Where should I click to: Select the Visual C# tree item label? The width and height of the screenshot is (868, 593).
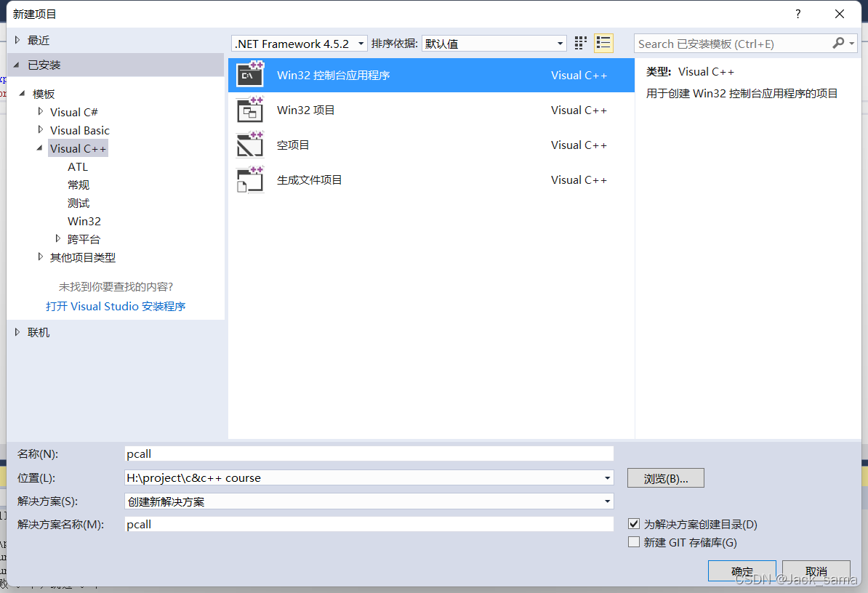pos(74,113)
